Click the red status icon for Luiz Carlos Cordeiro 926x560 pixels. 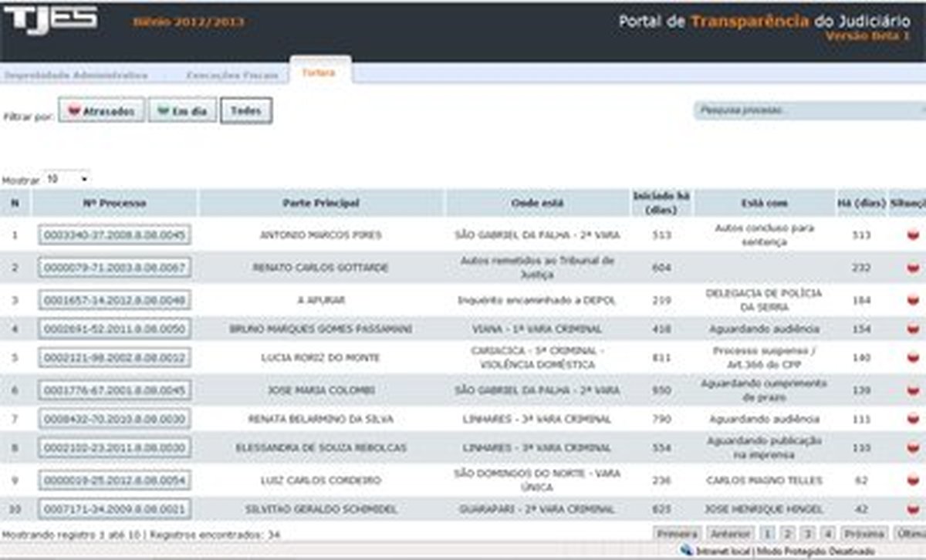click(913, 481)
